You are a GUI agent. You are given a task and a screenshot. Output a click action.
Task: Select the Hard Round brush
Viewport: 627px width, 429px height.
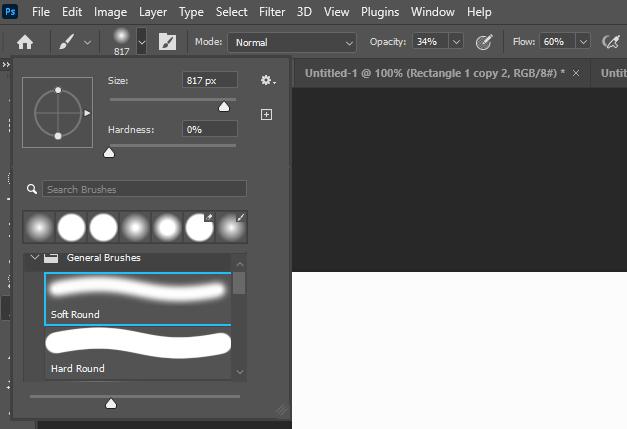138,353
